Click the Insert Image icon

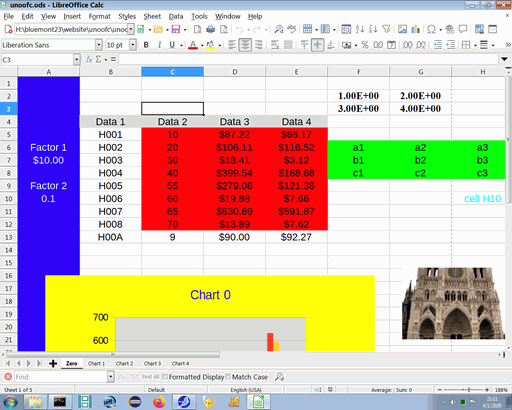[x=402, y=29]
